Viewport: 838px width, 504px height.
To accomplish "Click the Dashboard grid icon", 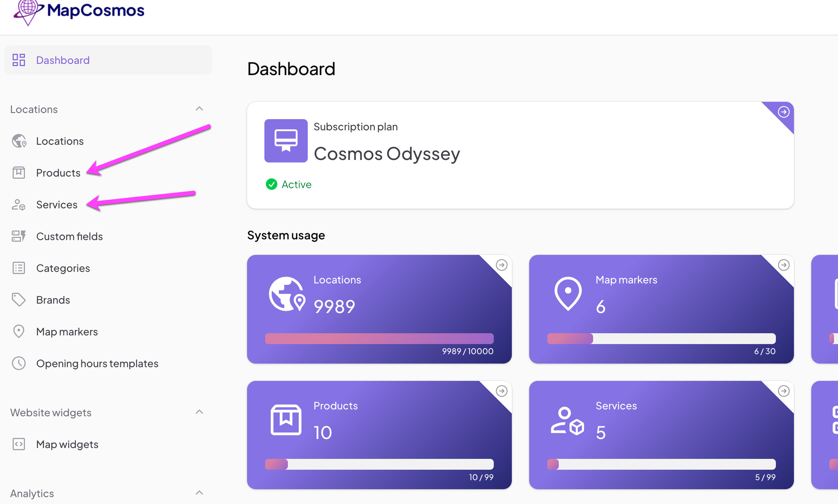I will (19, 60).
